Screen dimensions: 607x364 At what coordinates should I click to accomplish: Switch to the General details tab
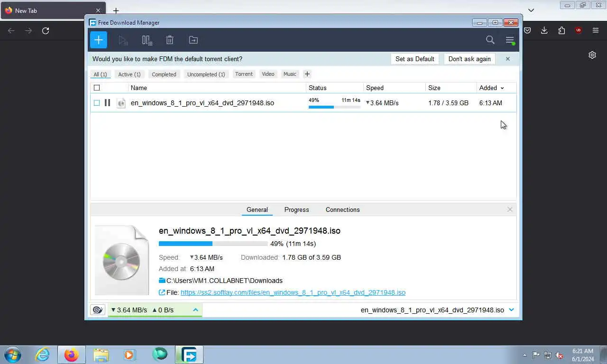point(257,209)
